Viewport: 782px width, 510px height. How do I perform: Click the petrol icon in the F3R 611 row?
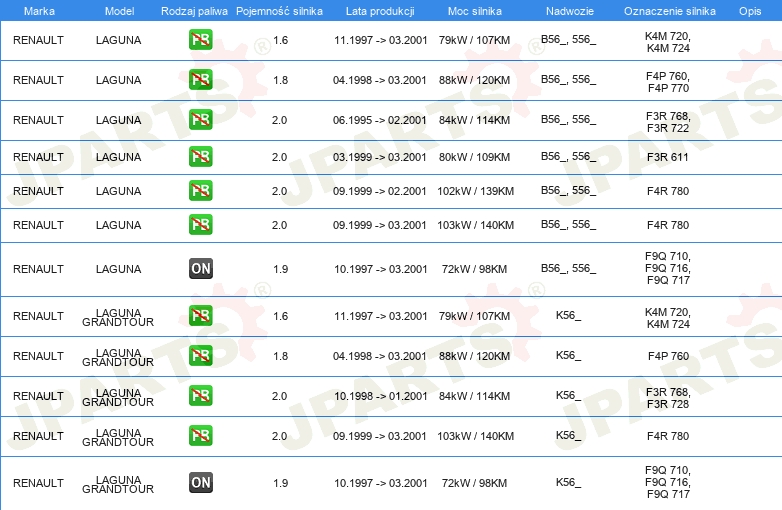point(200,156)
